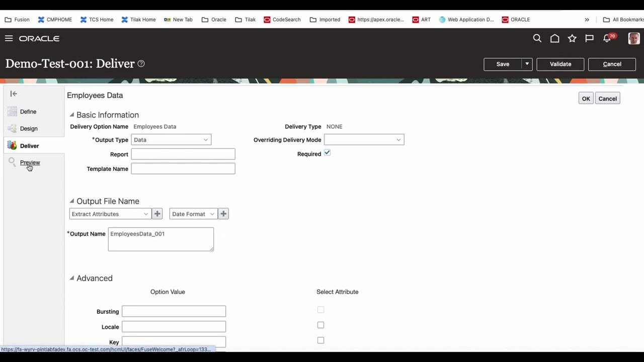Image resolution: width=644 pixels, height=362 pixels.
Task: Click the Output Name text area
Action: pos(161,239)
